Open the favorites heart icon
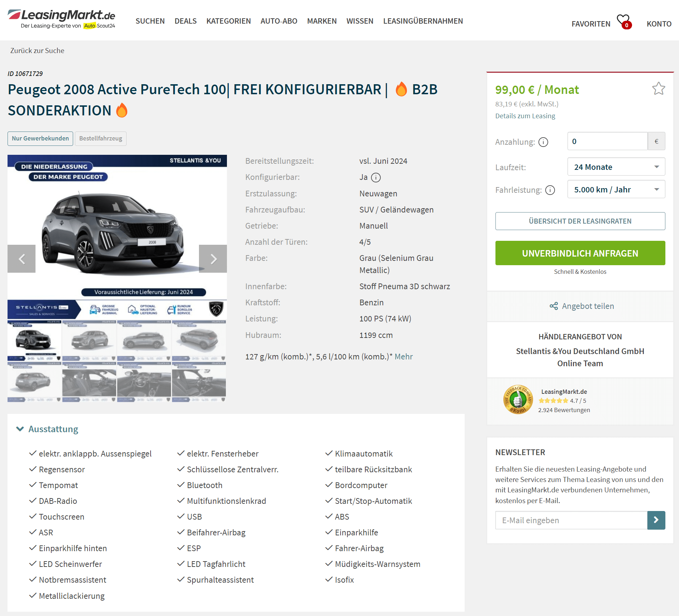Screen dimensions: 679x616 [x=624, y=22]
